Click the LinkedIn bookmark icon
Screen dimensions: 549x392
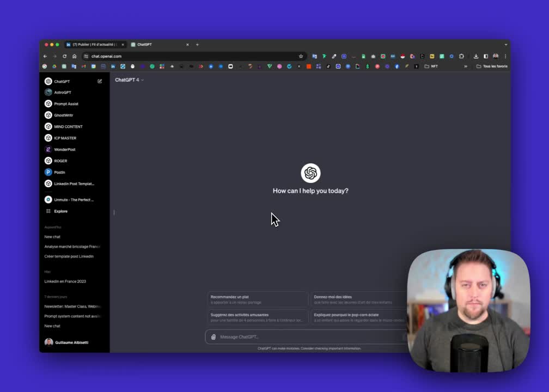pyautogui.click(x=113, y=66)
